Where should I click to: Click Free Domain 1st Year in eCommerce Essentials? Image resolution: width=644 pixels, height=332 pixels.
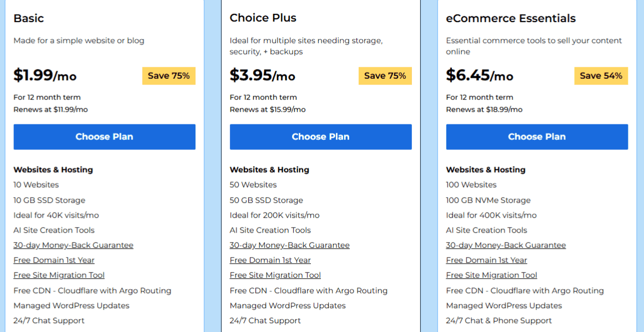[486, 260]
